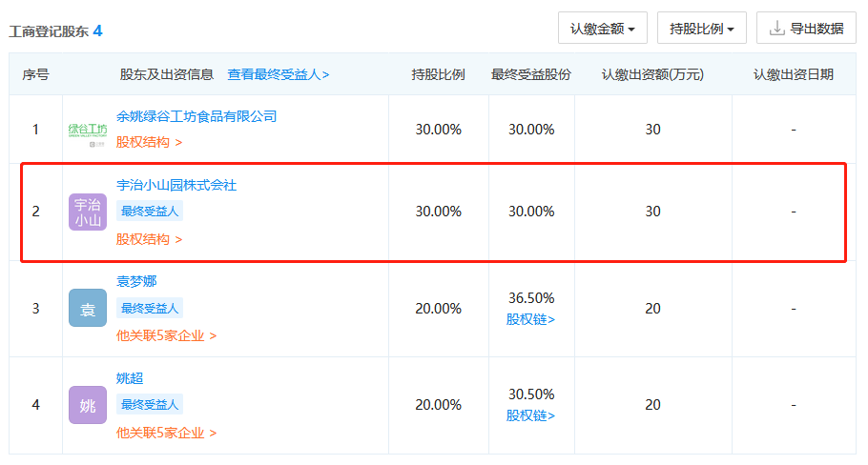Open 姚超 shareholder profile
This screenshot has height=465, width=868.
click(x=130, y=378)
